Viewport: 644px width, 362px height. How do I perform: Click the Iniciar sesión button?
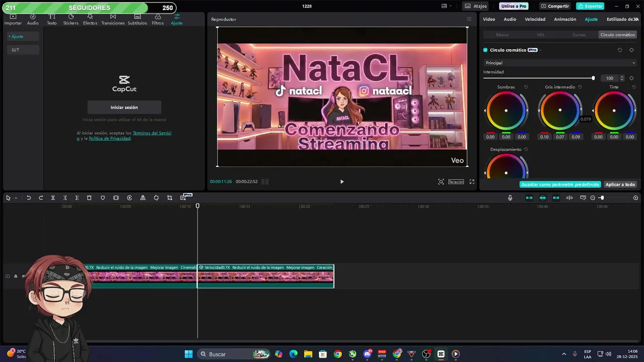[124, 107]
